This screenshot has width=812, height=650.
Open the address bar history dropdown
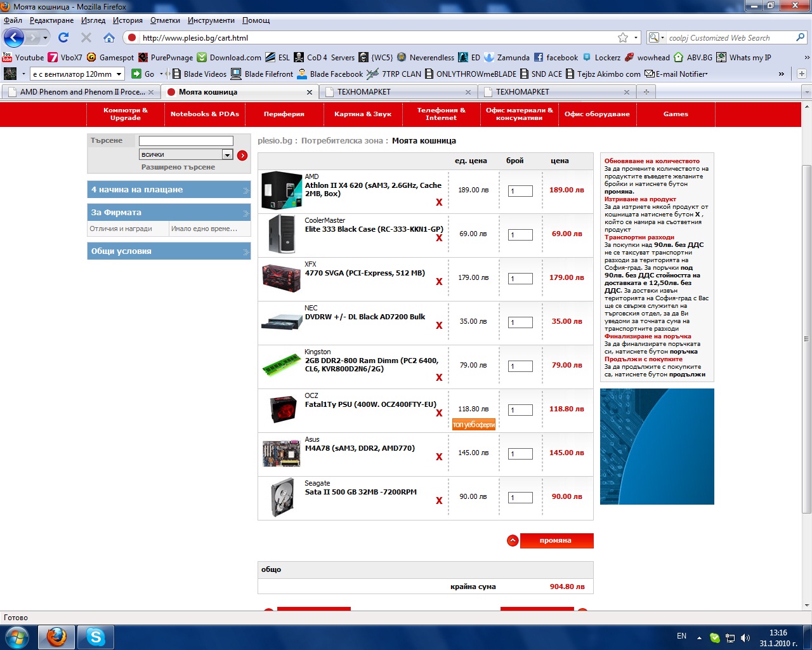636,37
